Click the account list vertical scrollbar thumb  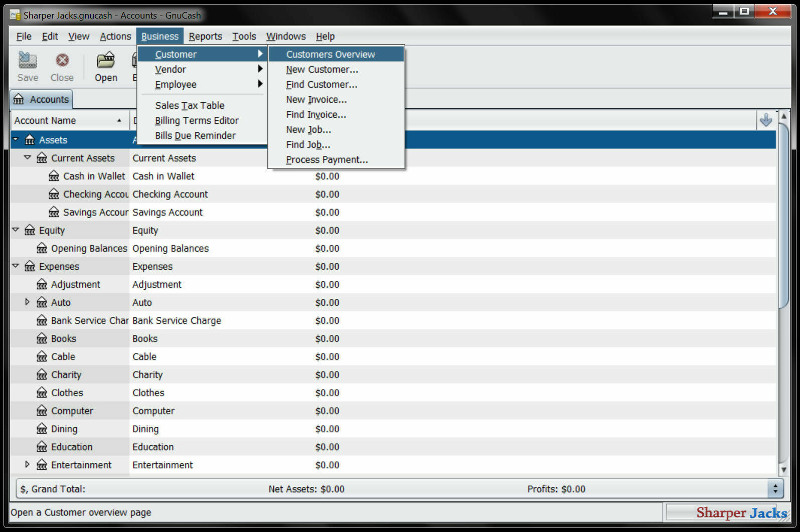[x=783, y=216]
